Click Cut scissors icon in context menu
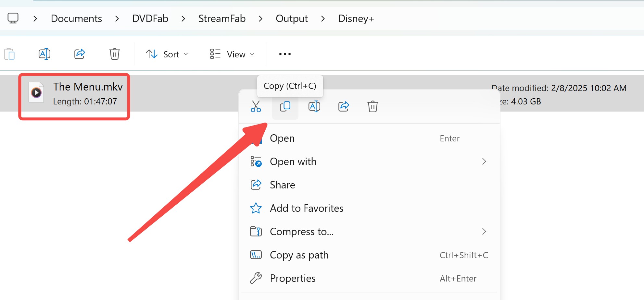The width and height of the screenshot is (644, 300). [x=256, y=106]
